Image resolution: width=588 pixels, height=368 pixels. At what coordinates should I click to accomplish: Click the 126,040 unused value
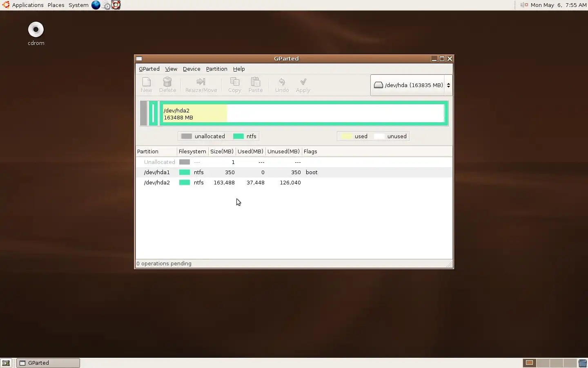[x=290, y=182]
